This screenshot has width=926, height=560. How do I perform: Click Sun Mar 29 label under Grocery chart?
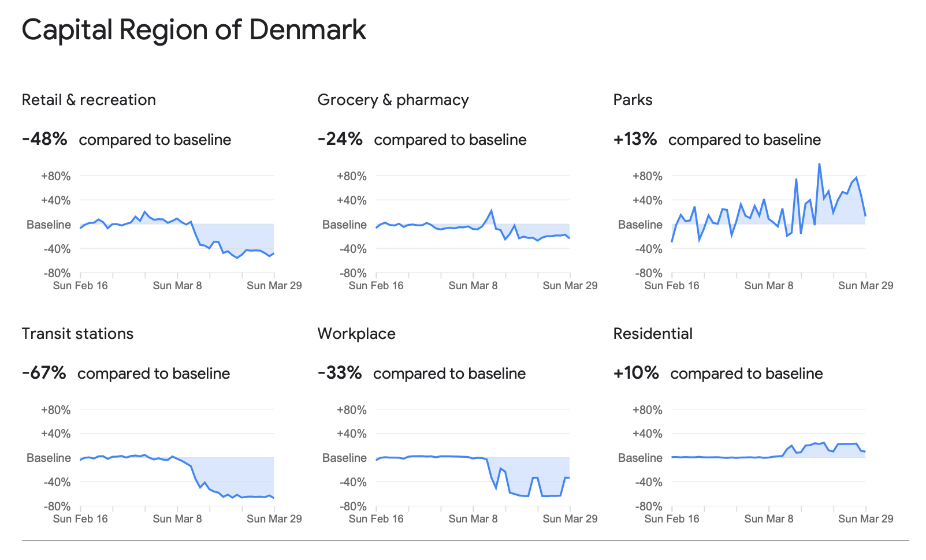click(x=570, y=286)
